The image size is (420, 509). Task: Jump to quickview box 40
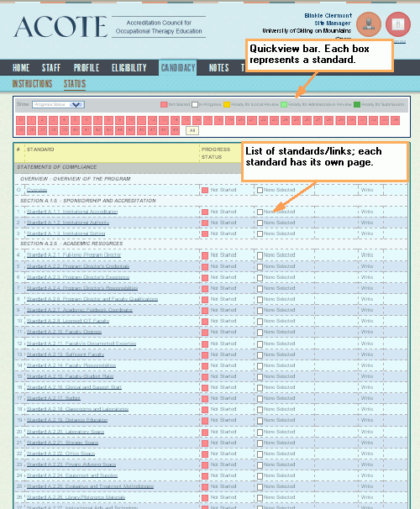[76, 130]
